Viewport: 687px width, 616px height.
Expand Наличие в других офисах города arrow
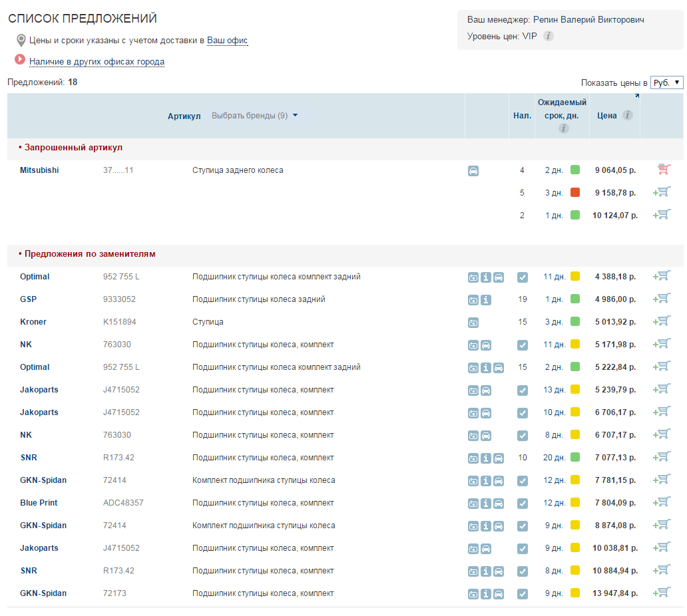pos(20,60)
